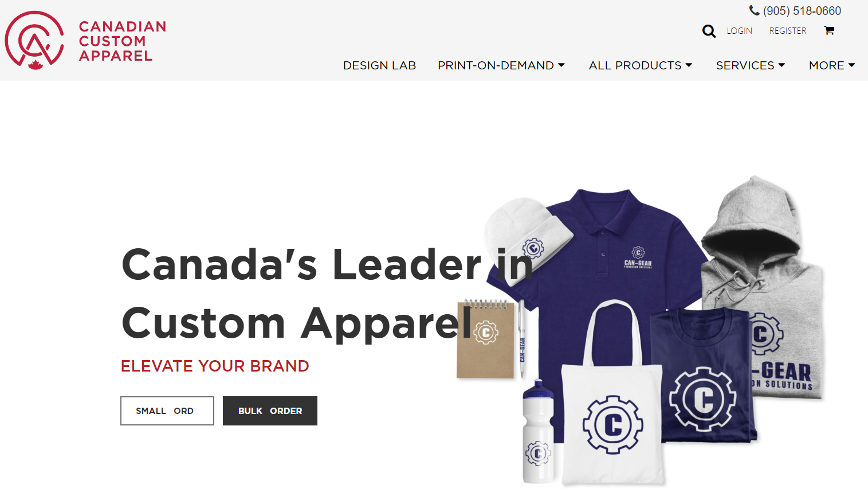This screenshot has width=868, height=504.
Task: Expand the All Products dropdown menu
Action: point(641,65)
